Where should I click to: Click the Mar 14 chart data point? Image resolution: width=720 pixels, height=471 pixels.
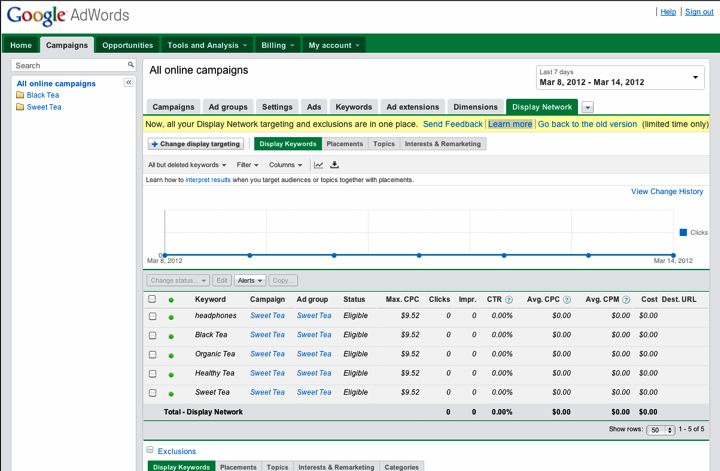pyautogui.click(x=673, y=255)
